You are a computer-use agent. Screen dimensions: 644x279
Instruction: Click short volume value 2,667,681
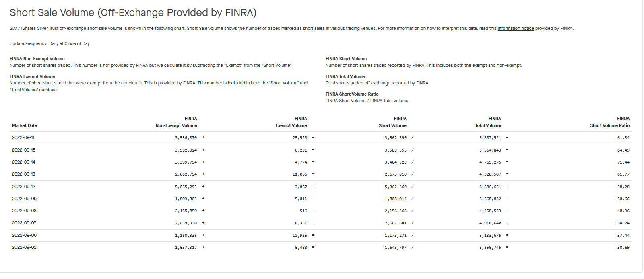[x=396, y=223]
